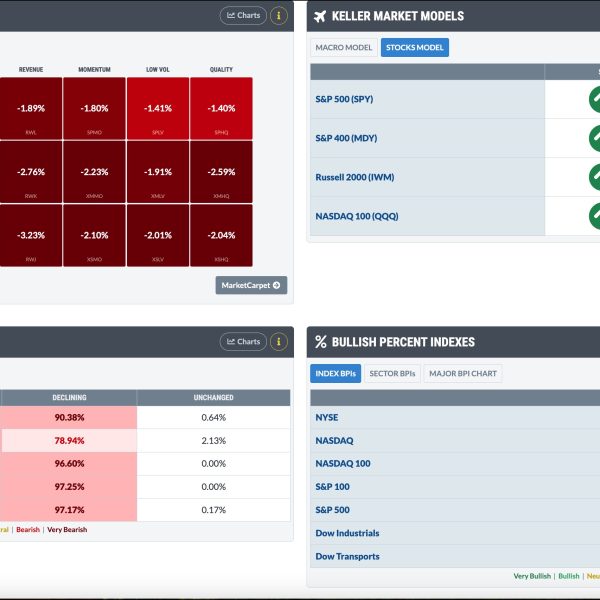
Task: Click the BULLISH PERCENT INDEXES panel title
Action: (403, 342)
